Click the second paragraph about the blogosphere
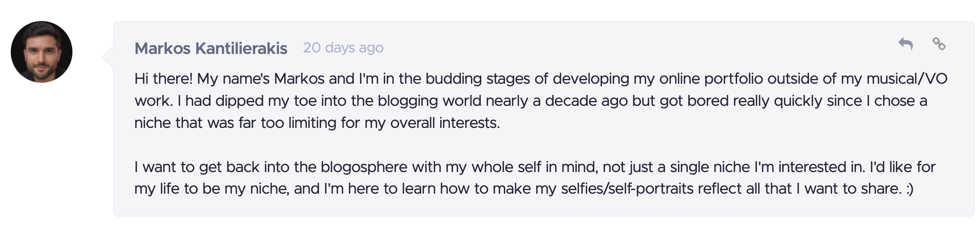980x226 pixels. pos(535,178)
